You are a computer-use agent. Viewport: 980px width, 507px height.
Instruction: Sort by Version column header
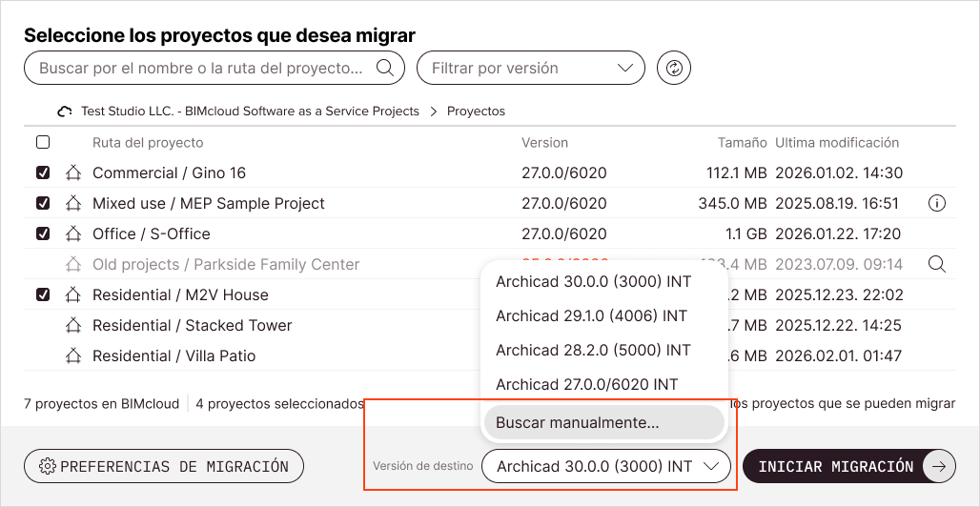point(545,143)
